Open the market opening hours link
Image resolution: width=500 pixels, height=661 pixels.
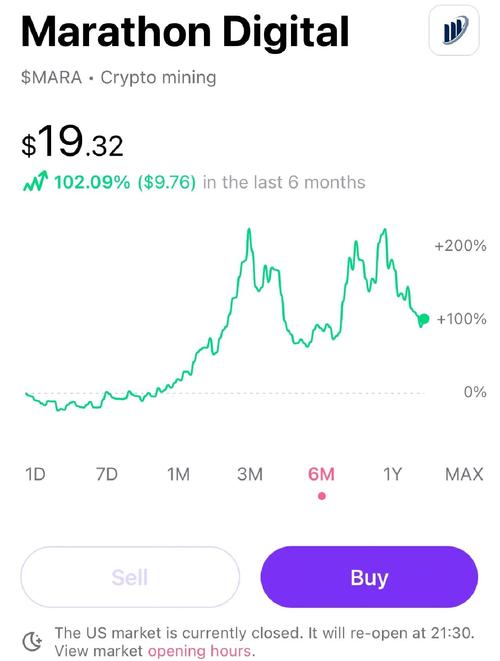click(199, 651)
